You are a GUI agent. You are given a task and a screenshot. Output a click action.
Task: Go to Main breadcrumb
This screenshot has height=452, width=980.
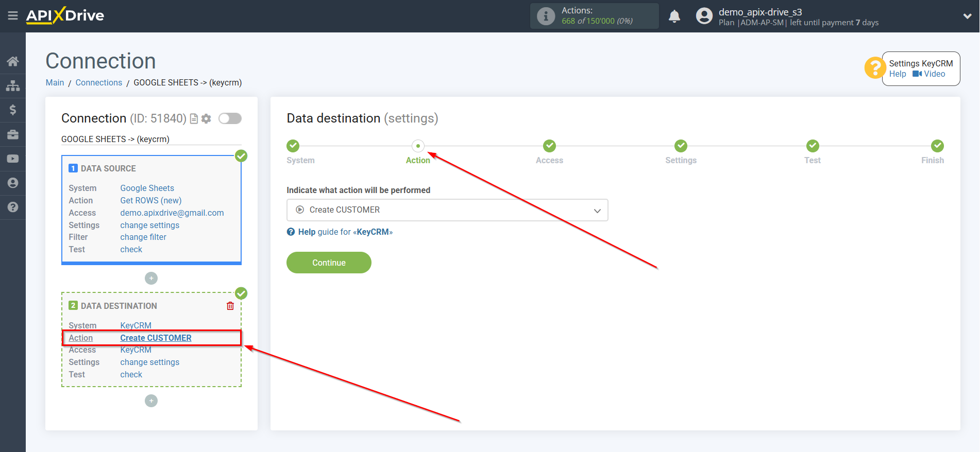(x=55, y=82)
